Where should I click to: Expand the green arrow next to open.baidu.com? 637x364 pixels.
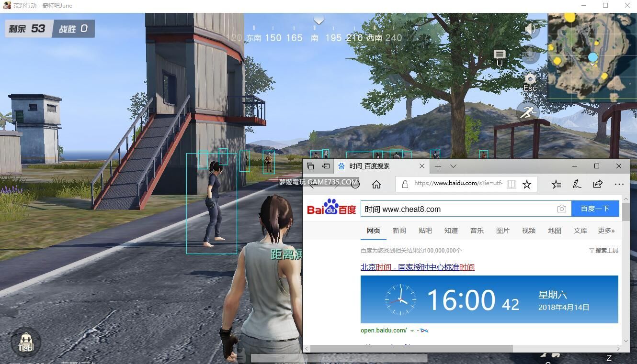click(412, 331)
